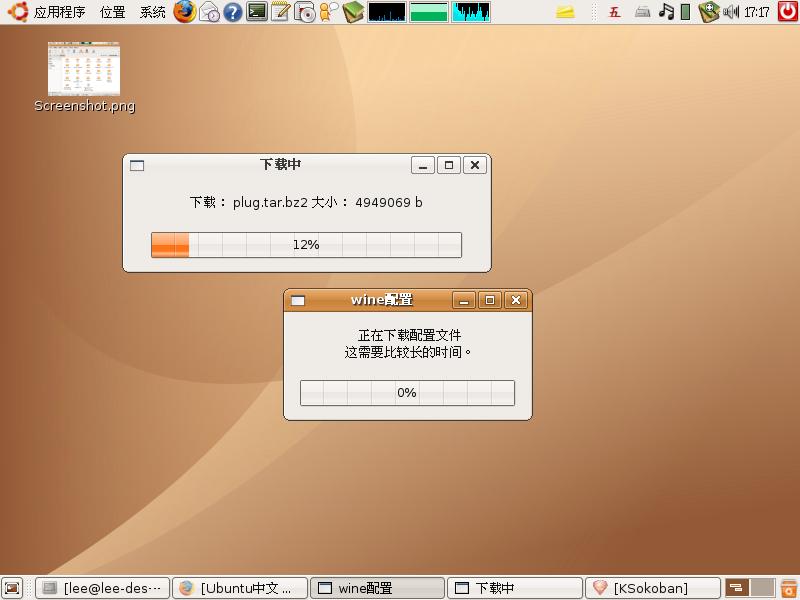
Task: Click the 17:17 clock on the panel
Action: (x=756, y=12)
